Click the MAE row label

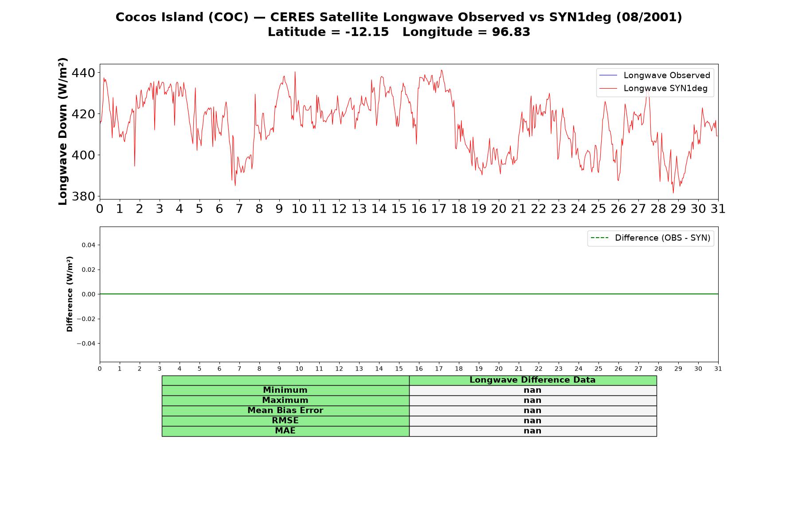[x=285, y=431]
